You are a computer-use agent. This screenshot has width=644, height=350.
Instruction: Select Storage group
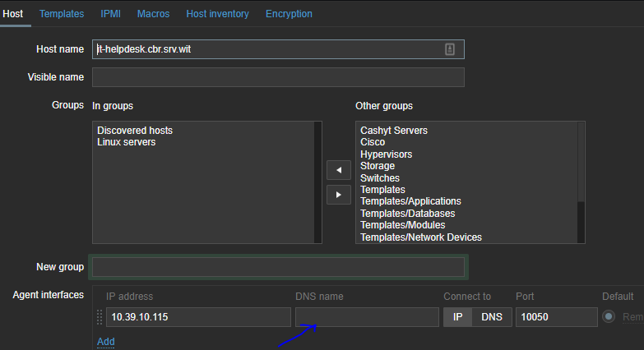click(x=378, y=166)
